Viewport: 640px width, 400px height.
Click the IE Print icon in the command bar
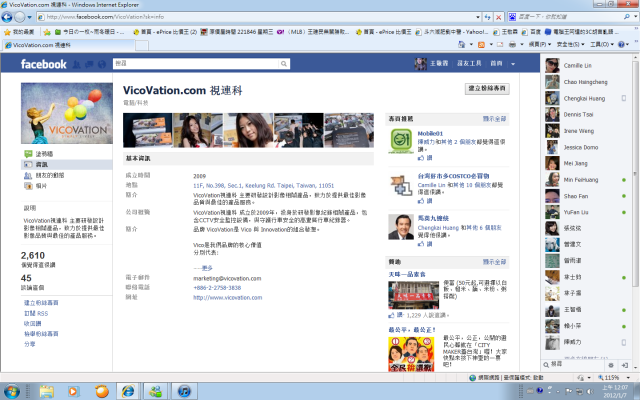click(513, 44)
